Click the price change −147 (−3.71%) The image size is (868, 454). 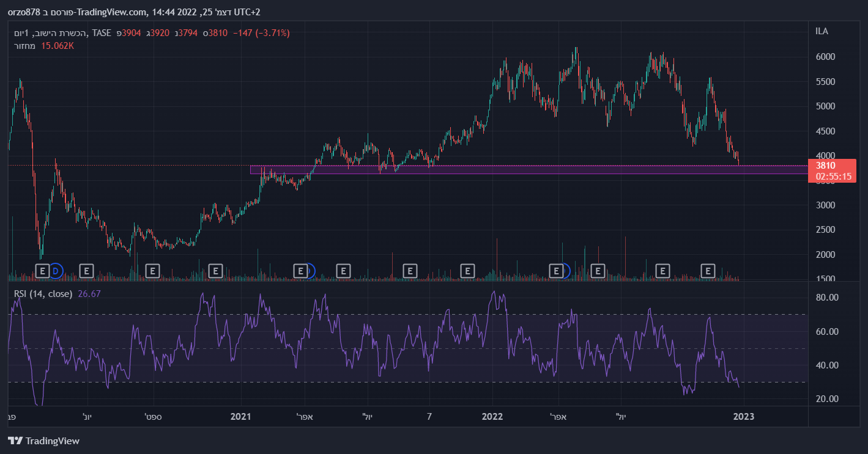(x=262, y=32)
